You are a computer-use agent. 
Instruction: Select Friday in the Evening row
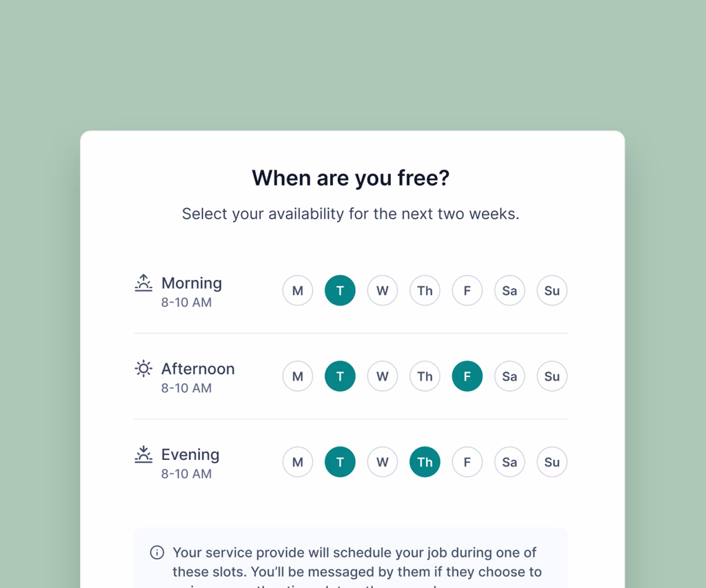467,462
